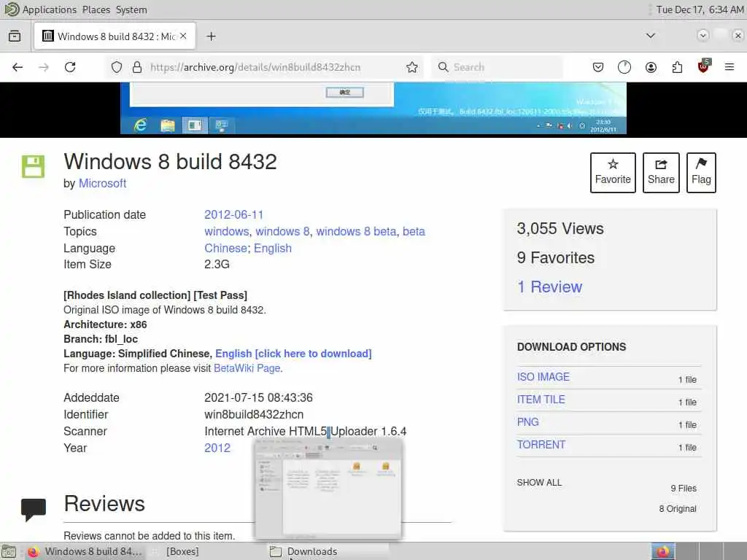Image resolution: width=747 pixels, height=560 pixels.
Task: Click the Downloads window preview popup
Action: pos(328,489)
